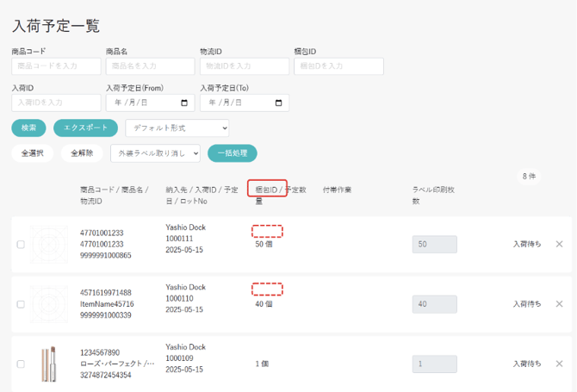The image size is (577, 392).
Task: Remove the ItemName45716 row with X icon
Action: [x=559, y=304]
